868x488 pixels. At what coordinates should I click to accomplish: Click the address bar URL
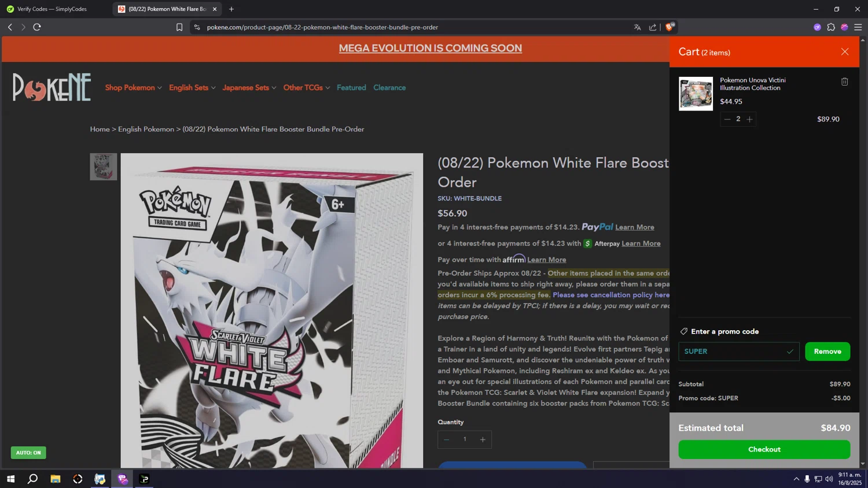(322, 27)
